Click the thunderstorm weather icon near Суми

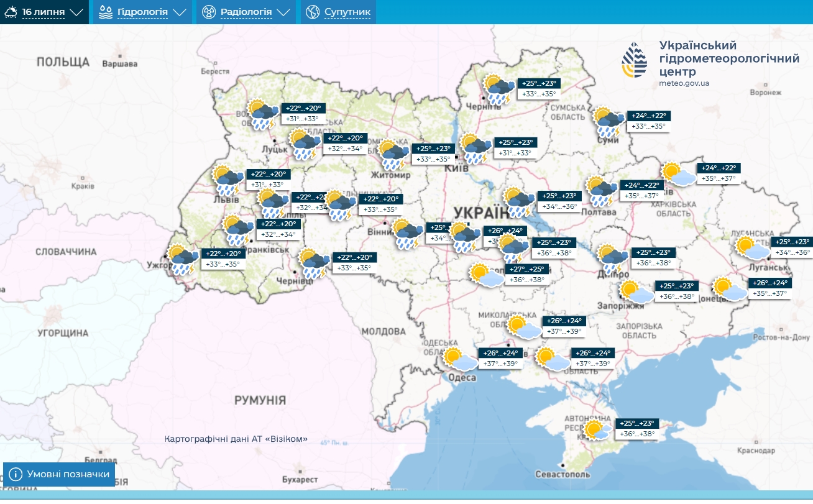(608, 122)
